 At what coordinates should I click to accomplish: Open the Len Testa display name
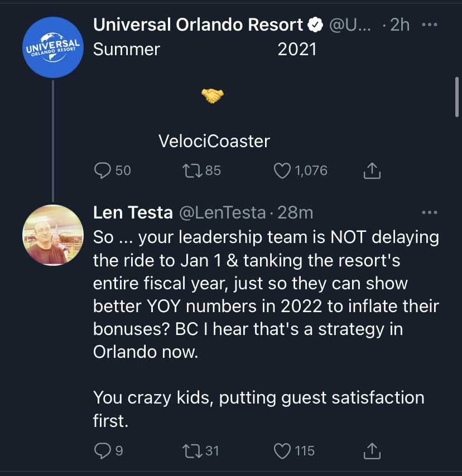(132, 212)
